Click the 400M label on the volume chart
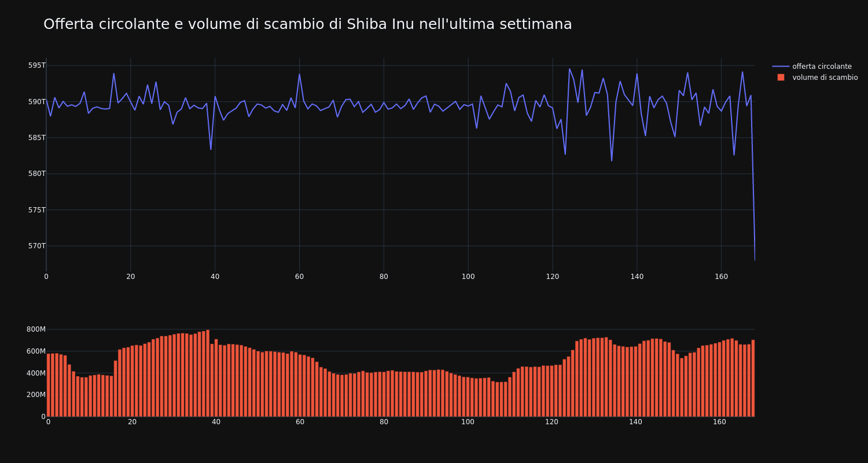868x463 pixels. pyautogui.click(x=35, y=373)
